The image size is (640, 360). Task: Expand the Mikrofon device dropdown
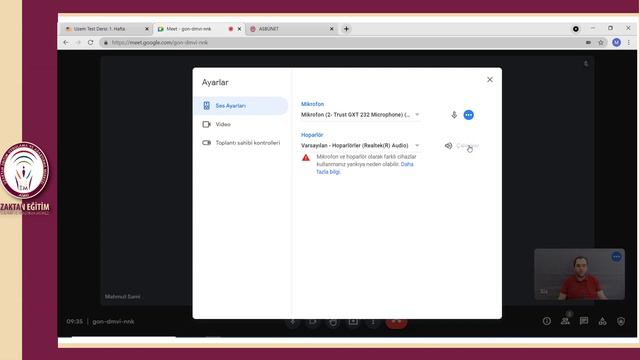click(x=360, y=115)
